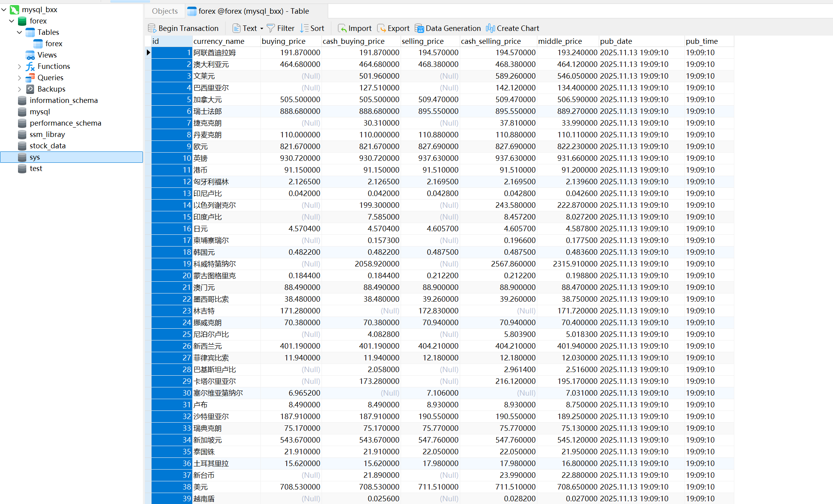Expand the Queries tree node
The height and width of the screenshot is (504, 833).
point(20,78)
